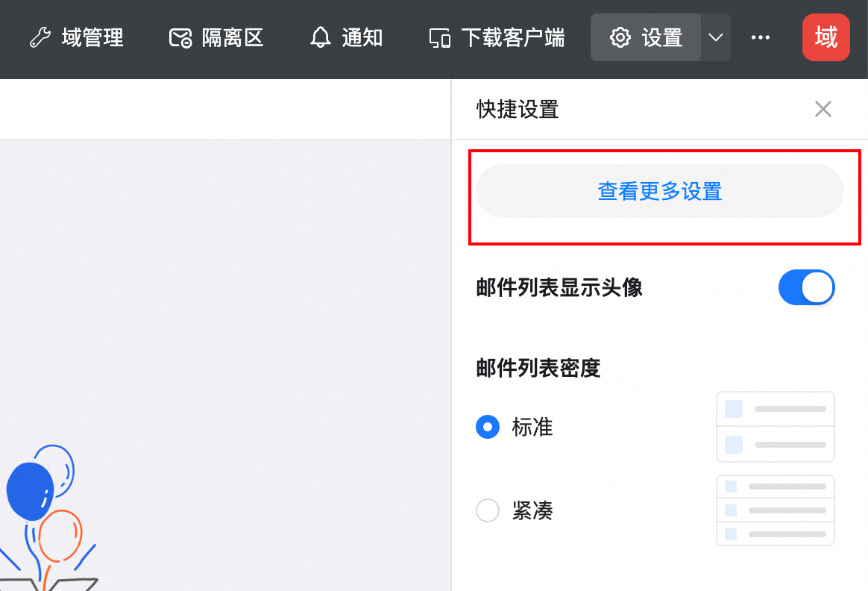
Task: Select the 标准 density radio button
Action: (x=488, y=428)
